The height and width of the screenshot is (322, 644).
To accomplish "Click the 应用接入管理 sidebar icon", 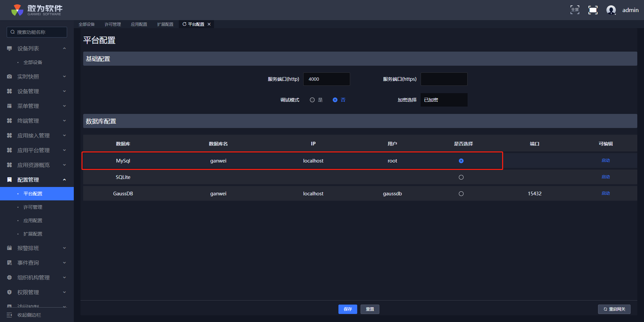I will tap(9, 136).
